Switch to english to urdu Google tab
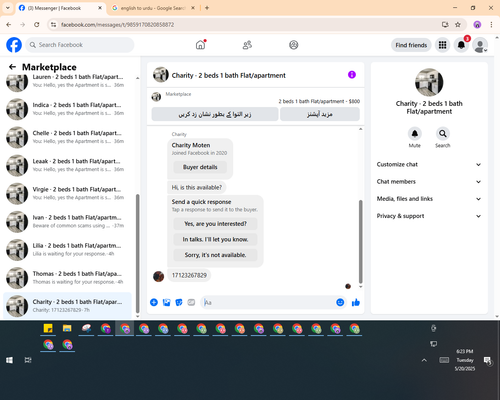500x400 pixels. tap(153, 8)
